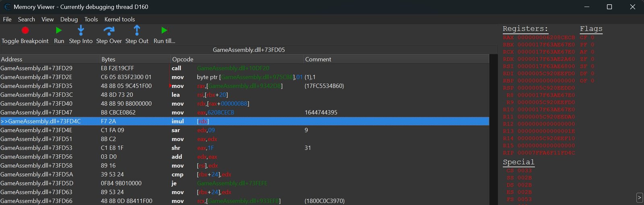Select the mov [rsi],edx instruction row
Screen dimensions: 644x205
tap(244, 166)
